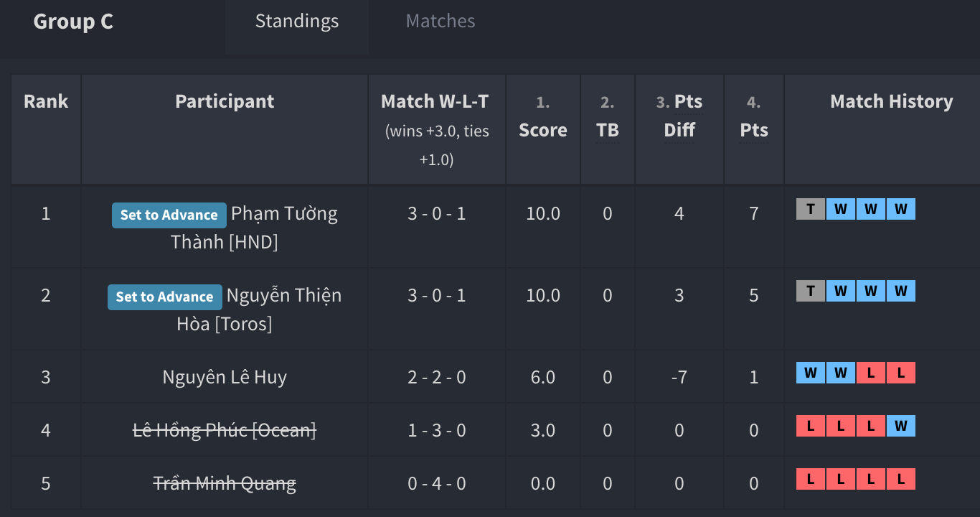980x517 pixels.
Task: Click Set to Advance badge for Nguyễn Thiện Hòa
Action: (165, 297)
